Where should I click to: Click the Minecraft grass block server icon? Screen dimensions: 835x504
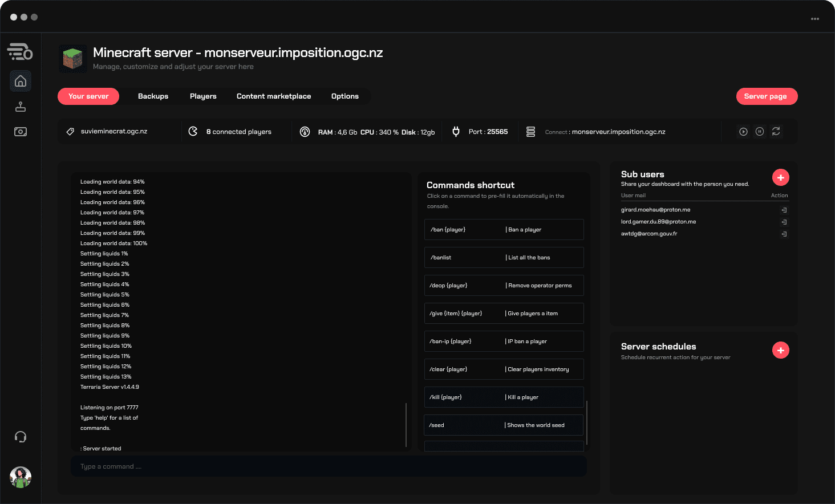click(x=73, y=59)
